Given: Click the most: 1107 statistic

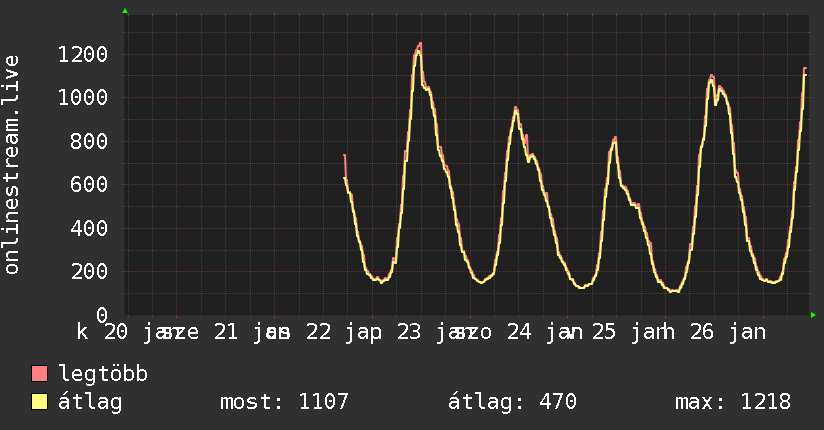Looking at the screenshot, I should click(284, 402).
